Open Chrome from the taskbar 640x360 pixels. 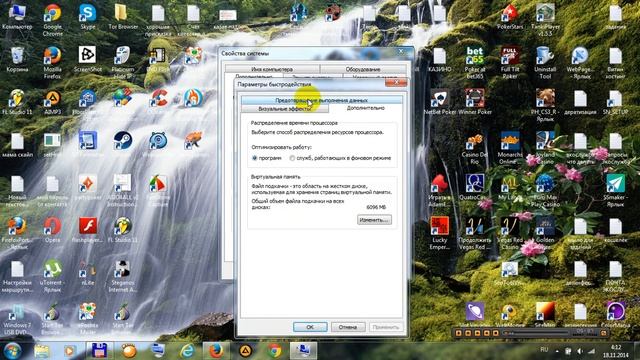click(x=275, y=351)
